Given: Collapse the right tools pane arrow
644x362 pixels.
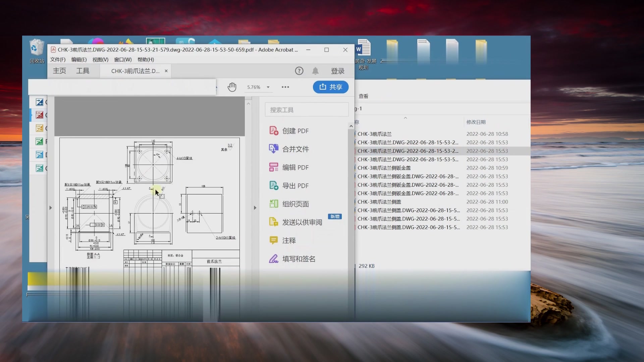Looking at the screenshot, I should 255,208.
